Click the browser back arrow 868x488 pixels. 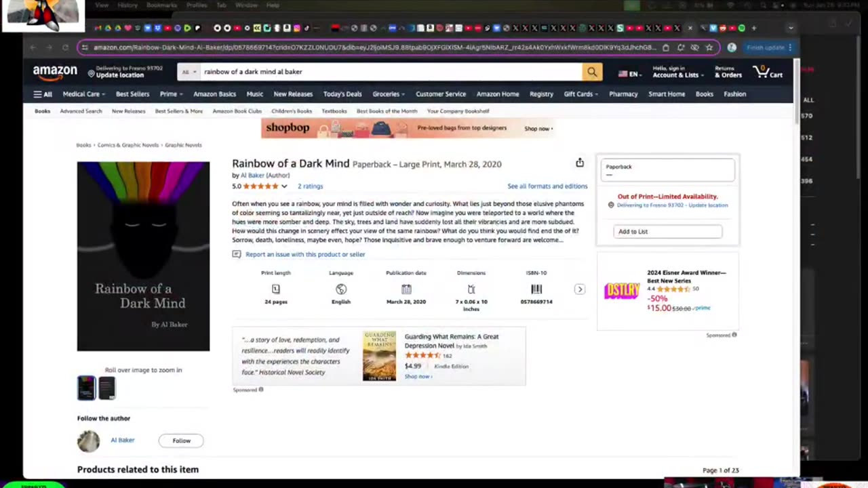pos(33,47)
